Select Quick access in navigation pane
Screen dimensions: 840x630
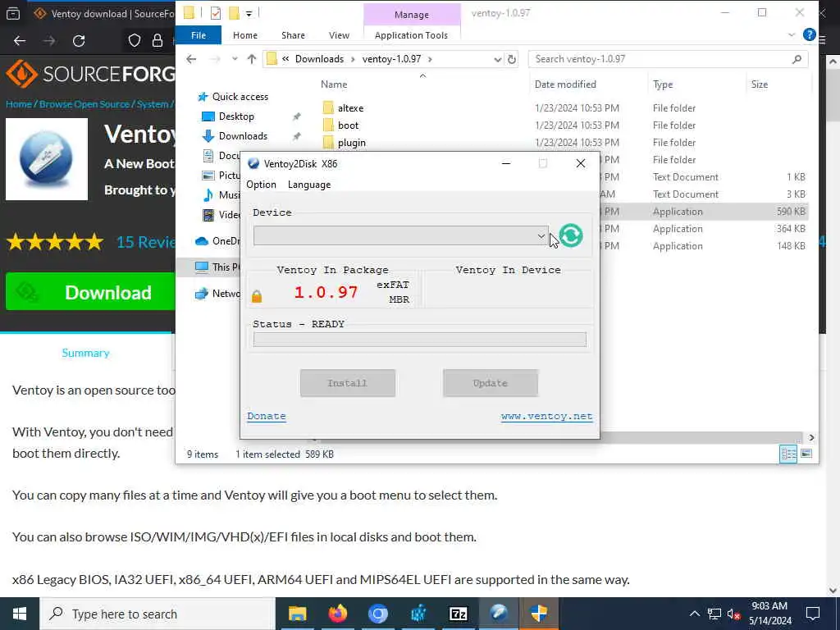(240, 97)
